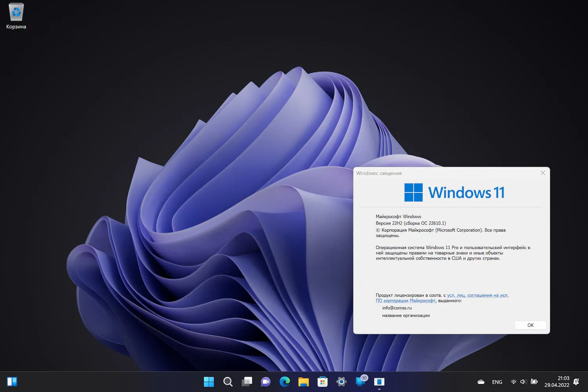
Task: Click the copyright line Корпорация Майкрософт
Action: 441,233
